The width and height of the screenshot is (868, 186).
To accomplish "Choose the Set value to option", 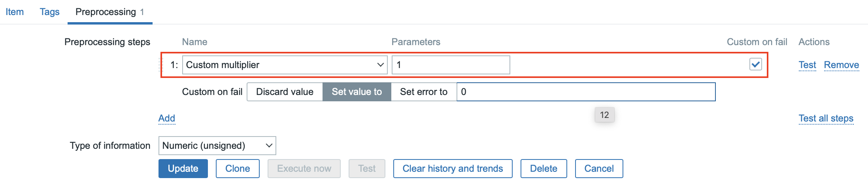I will coord(357,92).
